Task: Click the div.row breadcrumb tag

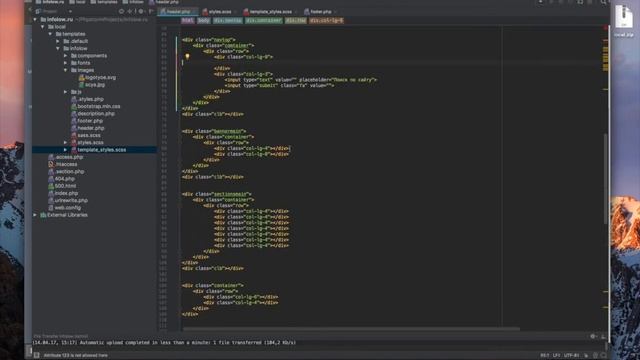Action: click(296, 20)
